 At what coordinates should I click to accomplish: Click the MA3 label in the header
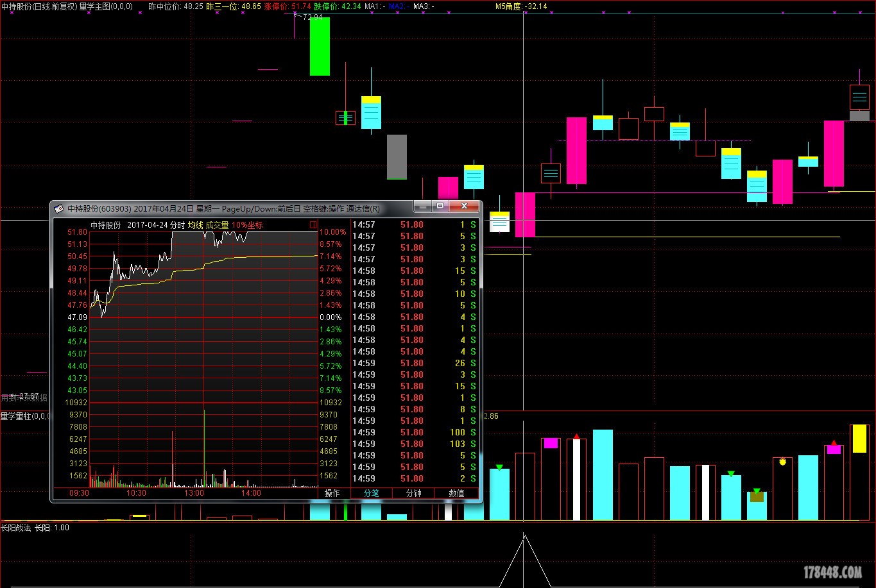tap(424, 6)
